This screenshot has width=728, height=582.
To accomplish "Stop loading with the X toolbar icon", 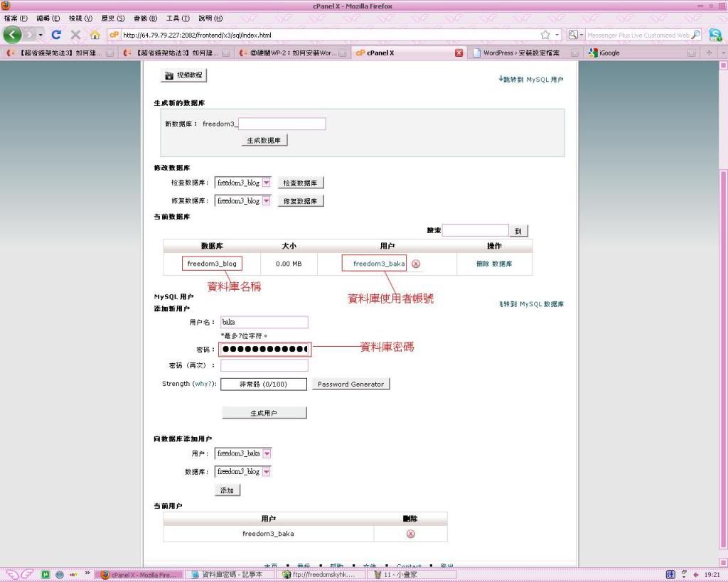I will (75, 35).
